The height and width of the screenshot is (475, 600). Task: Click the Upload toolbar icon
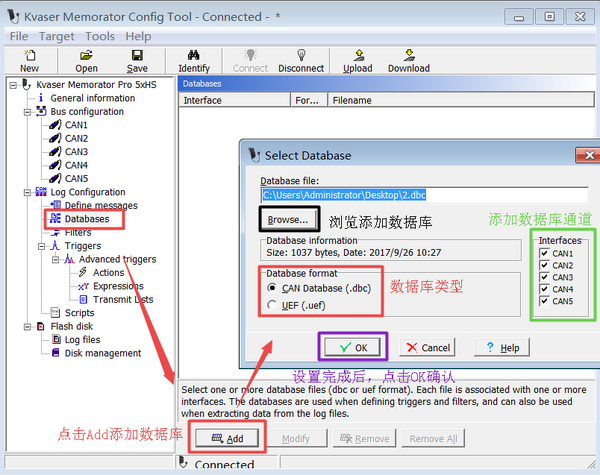[359, 55]
